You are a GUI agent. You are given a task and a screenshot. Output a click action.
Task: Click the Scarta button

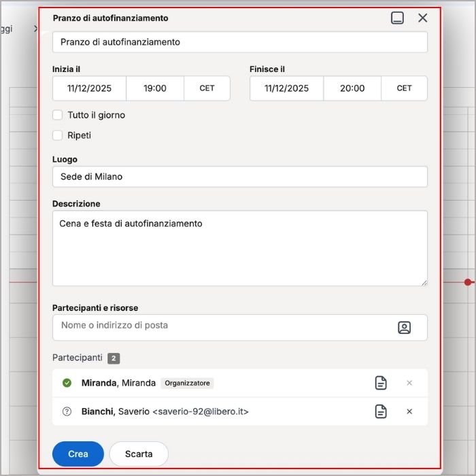(x=139, y=454)
